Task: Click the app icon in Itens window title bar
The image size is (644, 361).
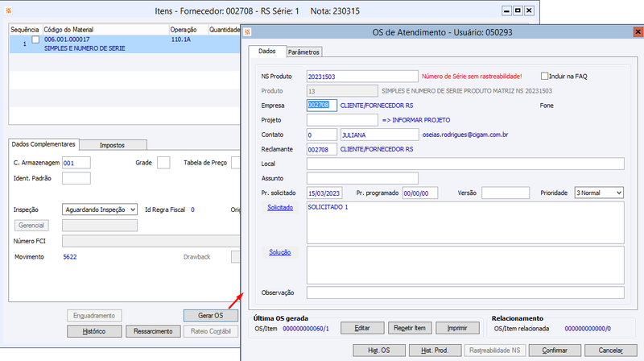Action: point(8,11)
